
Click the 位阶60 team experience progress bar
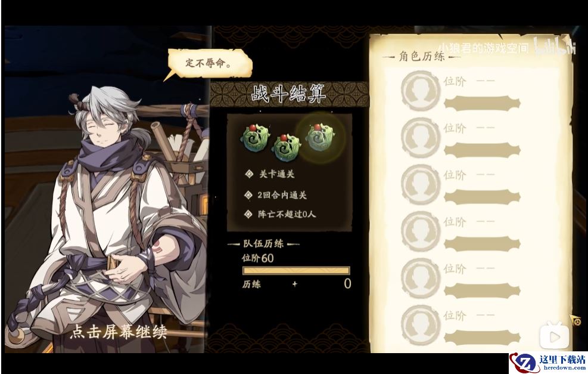click(x=296, y=270)
